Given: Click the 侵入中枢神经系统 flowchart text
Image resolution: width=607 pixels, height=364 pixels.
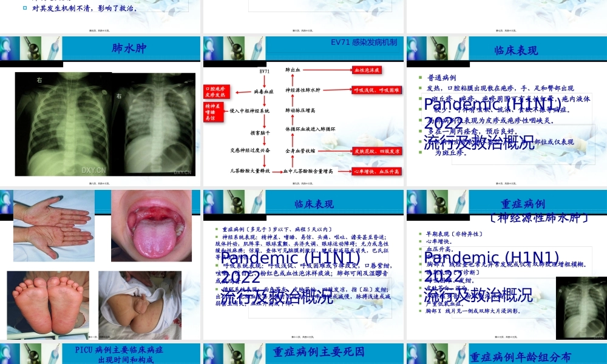Looking at the screenshot, I should click(249, 111).
